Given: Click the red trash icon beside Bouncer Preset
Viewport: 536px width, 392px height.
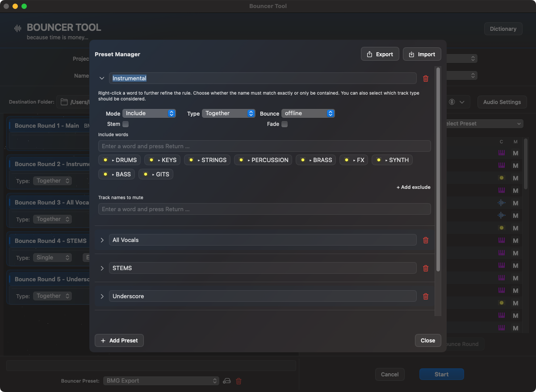Looking at the screenshot, I should [239, 381].
